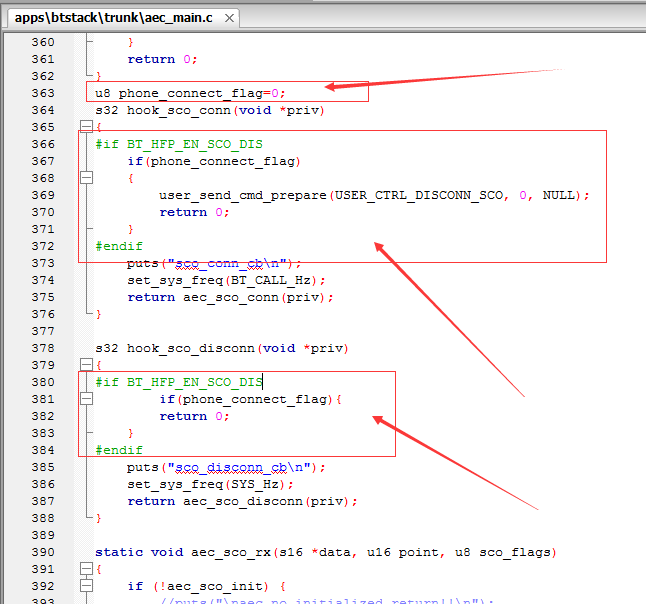Click 'user_send_cmd_prepare' call on line 369
The width and height of the screenshot is (646, 604).
243,195
